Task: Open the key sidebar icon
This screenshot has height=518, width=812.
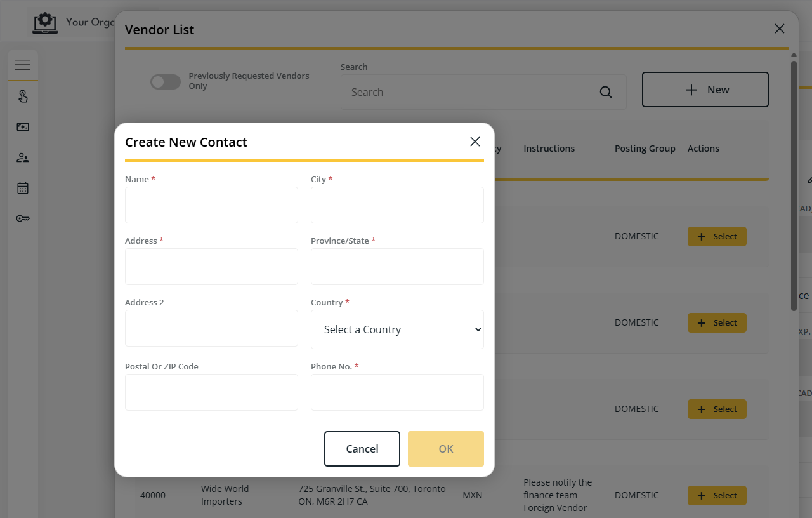Action: click(23, 218)
